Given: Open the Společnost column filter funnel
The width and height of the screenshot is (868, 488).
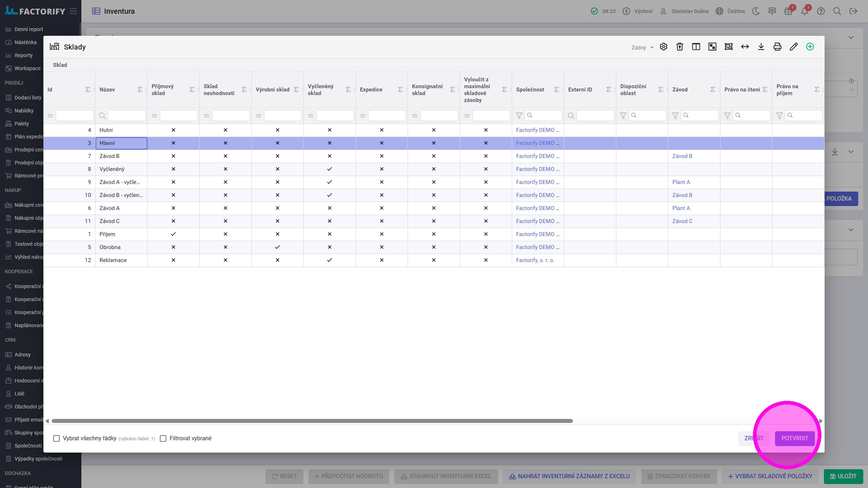Looking at the screenshot, I should [519, 116].
